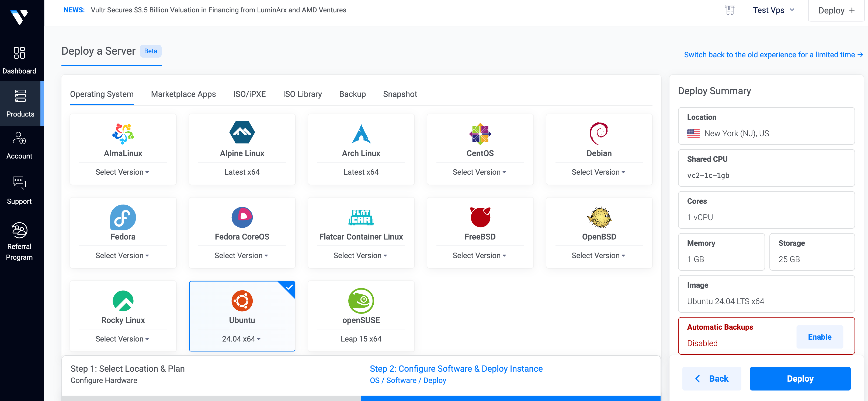This screenshot has height=401, width=868.
Task: Expand Debian Select Version dropdown
Action: tap(598, 172)
